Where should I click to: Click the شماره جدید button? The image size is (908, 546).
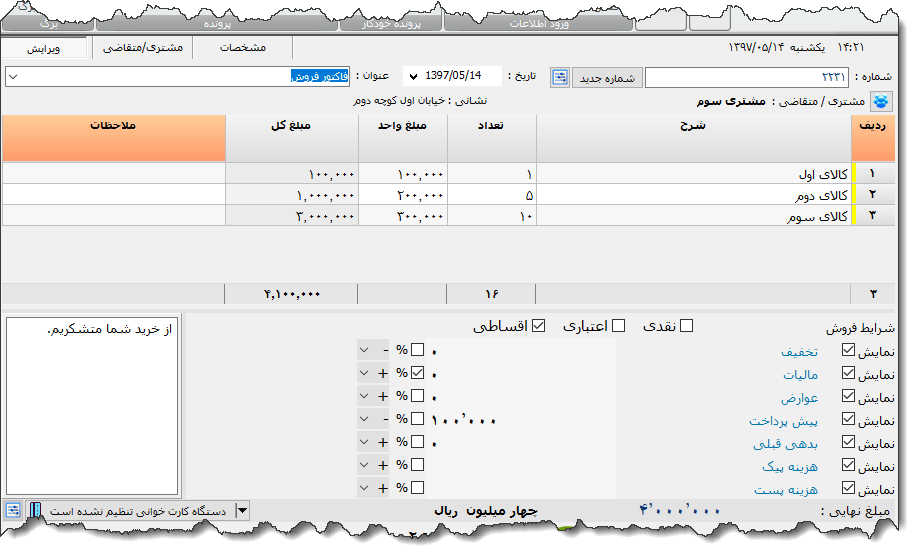pyautogui.click(x=607, y=77)
